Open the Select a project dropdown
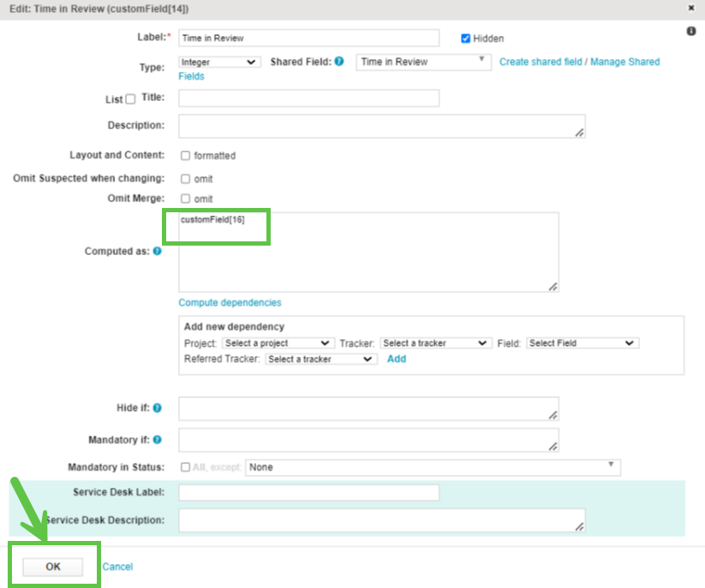Image resolution: width=705 pixels, height=588 pixels. pos(278,343)
